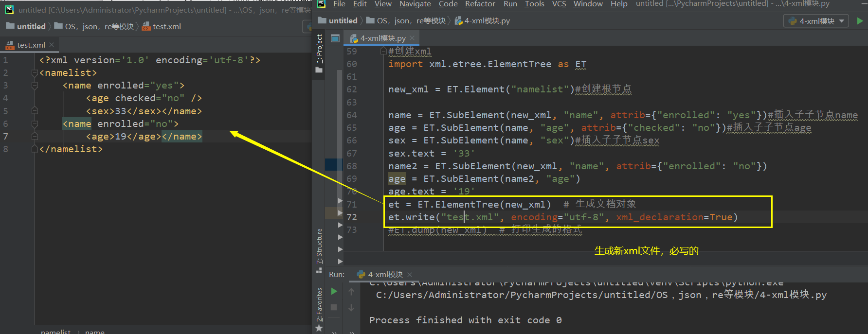Click the test.xml breadcrumb
Screen dimensions: 868x334
tap(162, 26)
